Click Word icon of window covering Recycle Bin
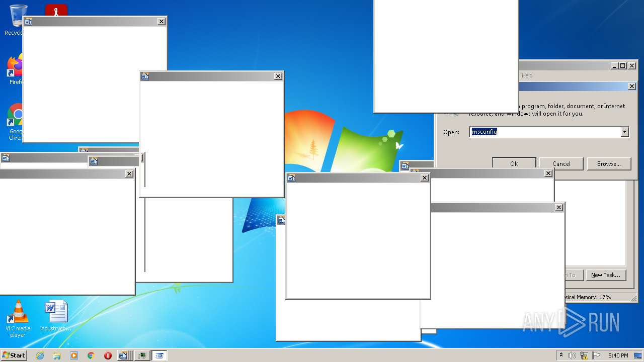 tap(28, 21)
